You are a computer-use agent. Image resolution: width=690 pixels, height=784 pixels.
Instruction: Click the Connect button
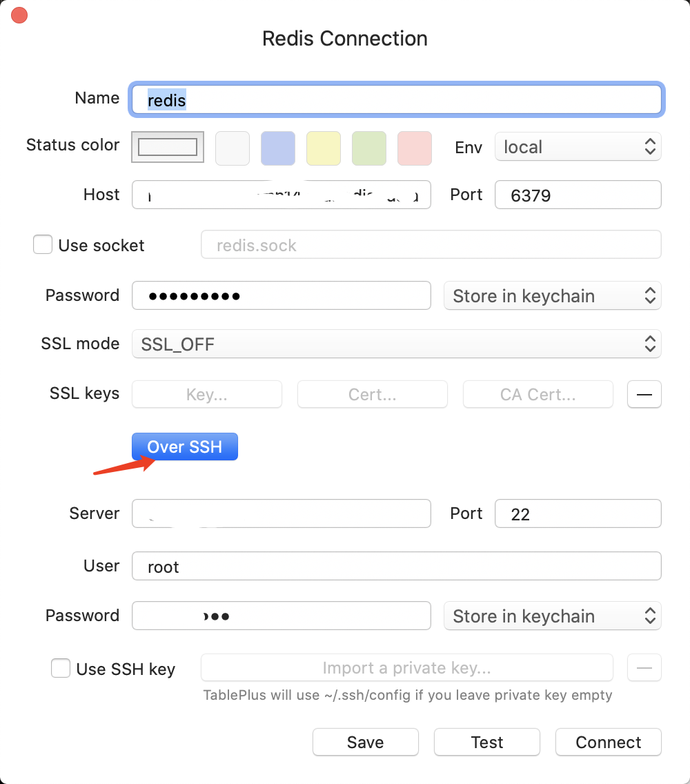pos(608,742)
